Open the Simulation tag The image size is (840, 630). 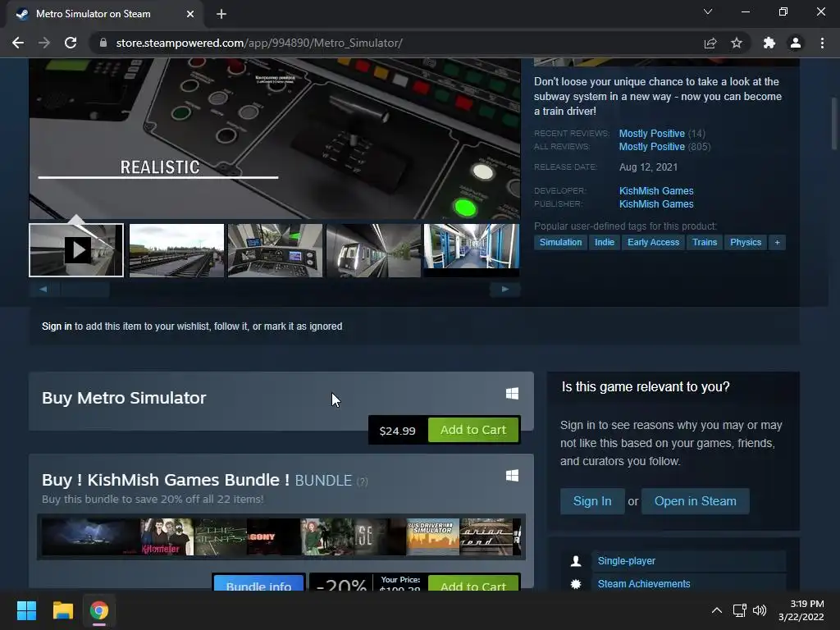(x=560, y=242)
